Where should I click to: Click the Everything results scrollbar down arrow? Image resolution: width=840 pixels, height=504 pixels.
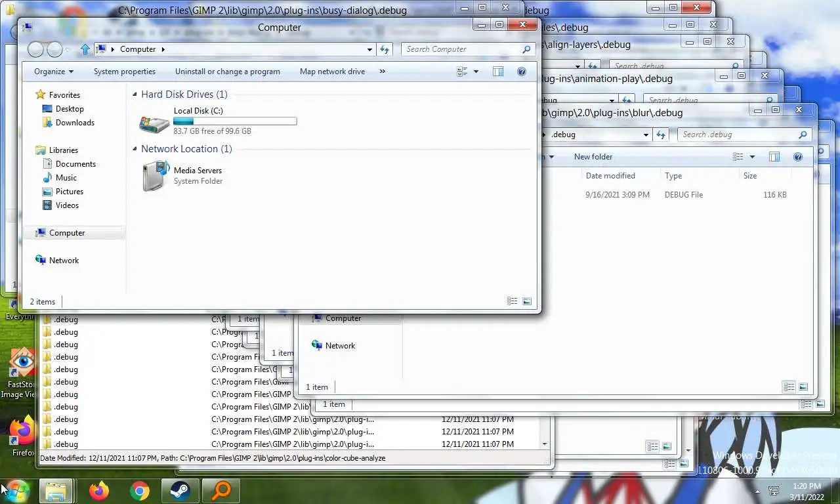pyautogui.click(x=544, y=444)
